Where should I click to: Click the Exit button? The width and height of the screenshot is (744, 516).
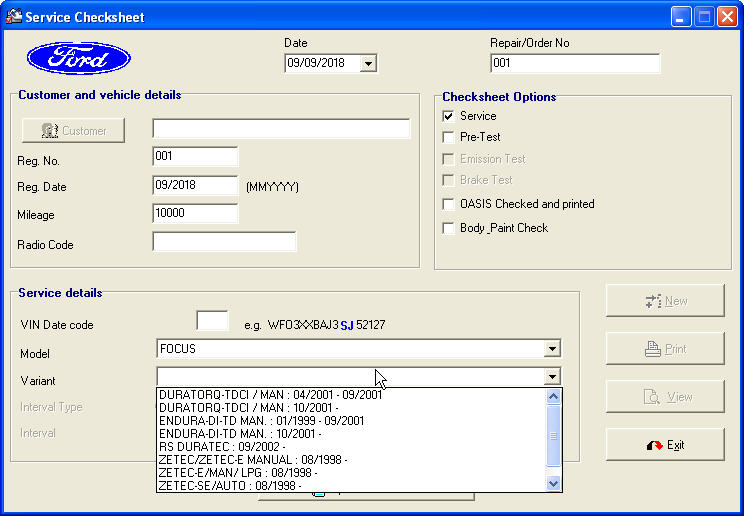665,445
